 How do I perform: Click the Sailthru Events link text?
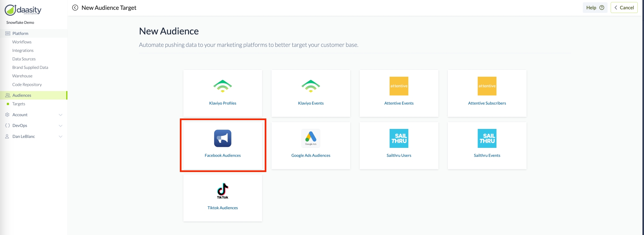coord(487,155)
